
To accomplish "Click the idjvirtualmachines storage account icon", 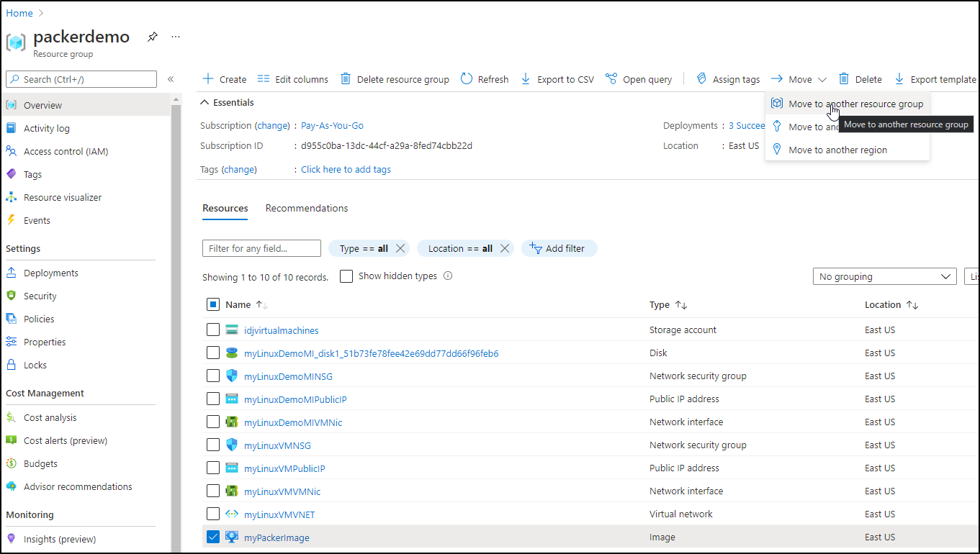I will [231, 330].
